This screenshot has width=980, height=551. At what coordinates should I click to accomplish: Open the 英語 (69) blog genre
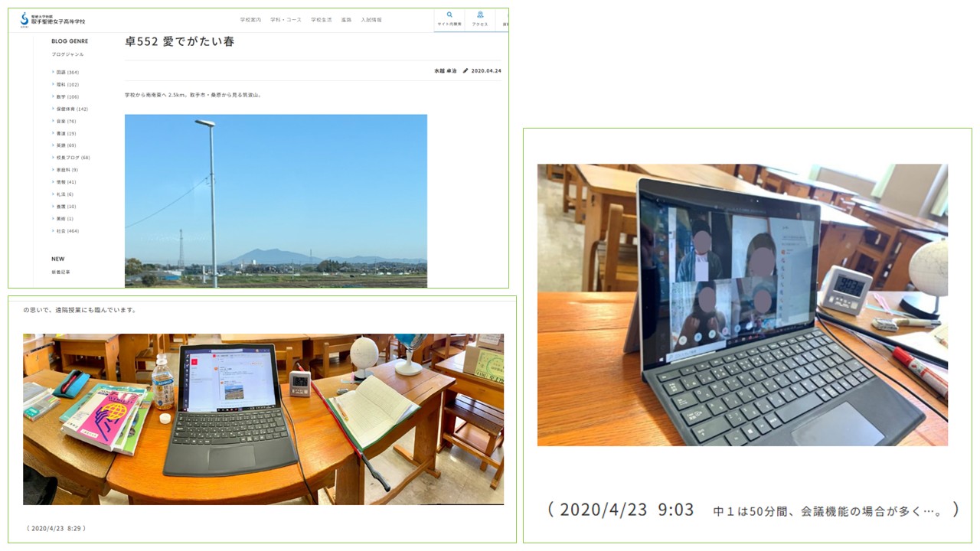66,145
